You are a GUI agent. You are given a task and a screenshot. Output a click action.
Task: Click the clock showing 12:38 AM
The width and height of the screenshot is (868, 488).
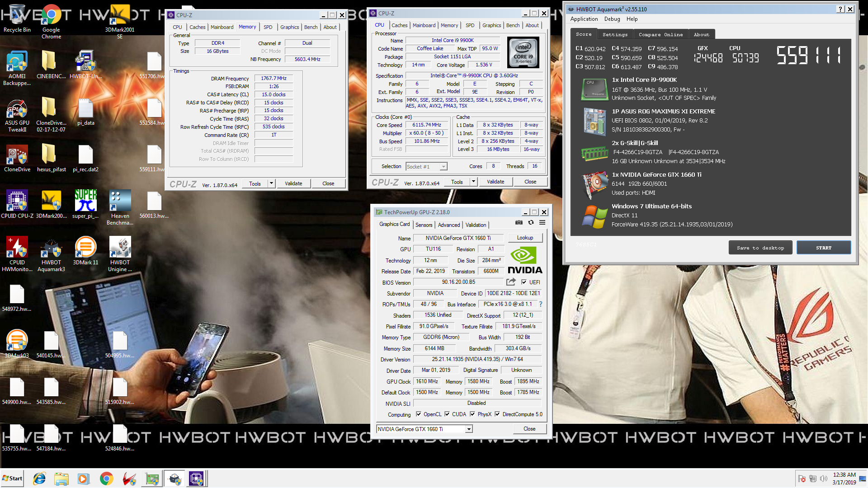coord(844,475)
